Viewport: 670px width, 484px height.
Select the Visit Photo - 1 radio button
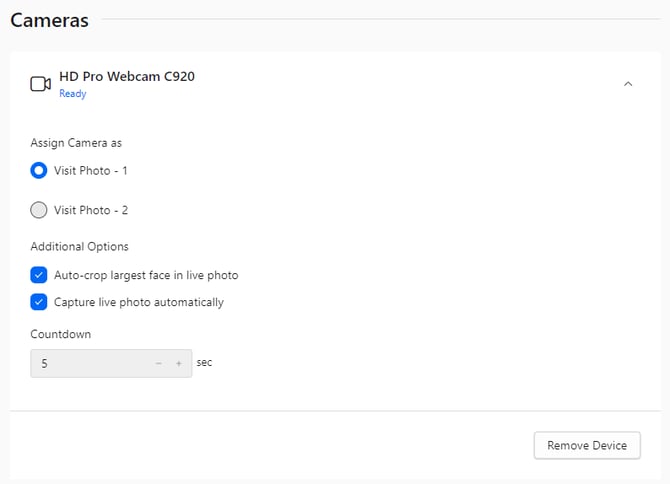[x=39, y=171]
